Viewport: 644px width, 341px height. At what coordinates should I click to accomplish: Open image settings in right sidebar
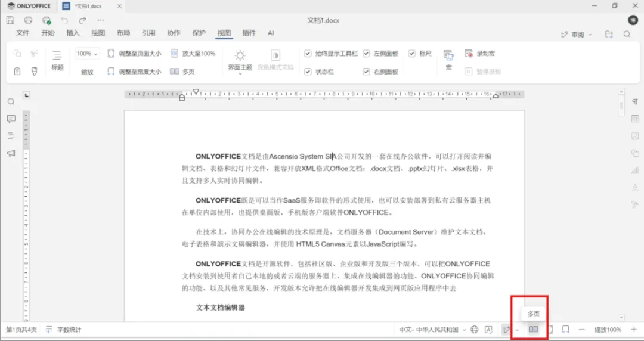635,136
